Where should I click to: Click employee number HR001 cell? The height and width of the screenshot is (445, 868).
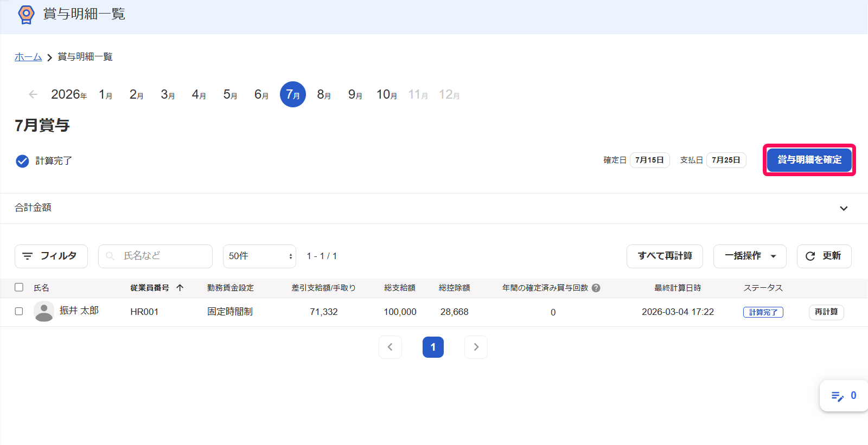[144, 312]
